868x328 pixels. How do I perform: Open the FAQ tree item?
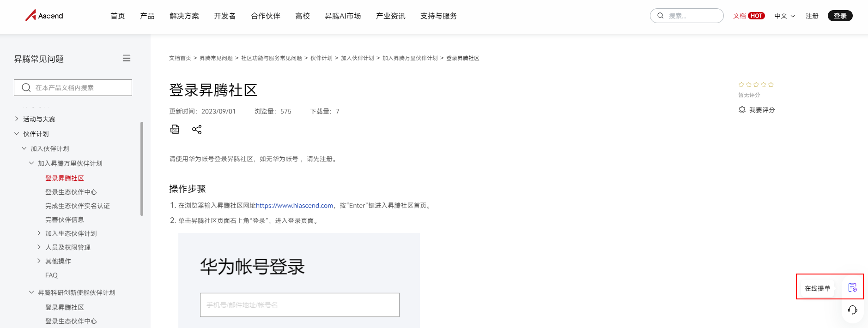coord(51,275)
